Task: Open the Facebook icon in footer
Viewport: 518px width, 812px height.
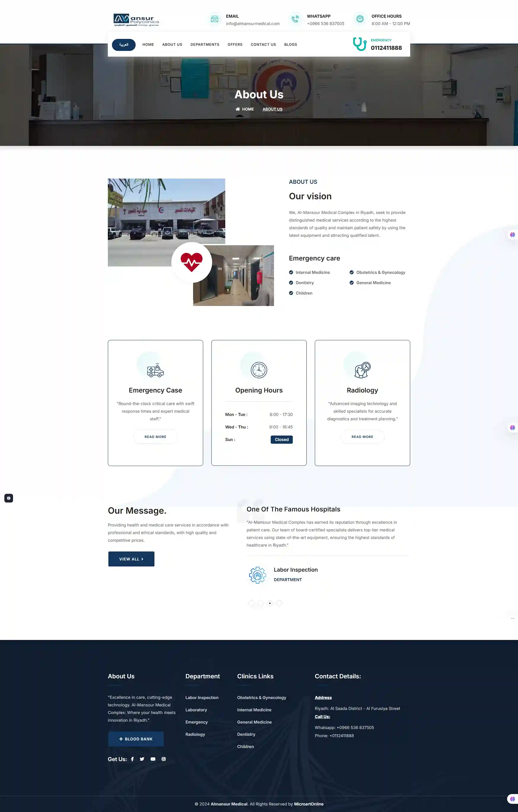Action: (132, 759)
